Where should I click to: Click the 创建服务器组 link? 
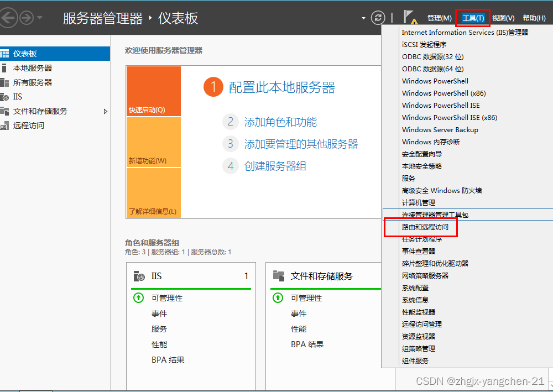[275, 166]
